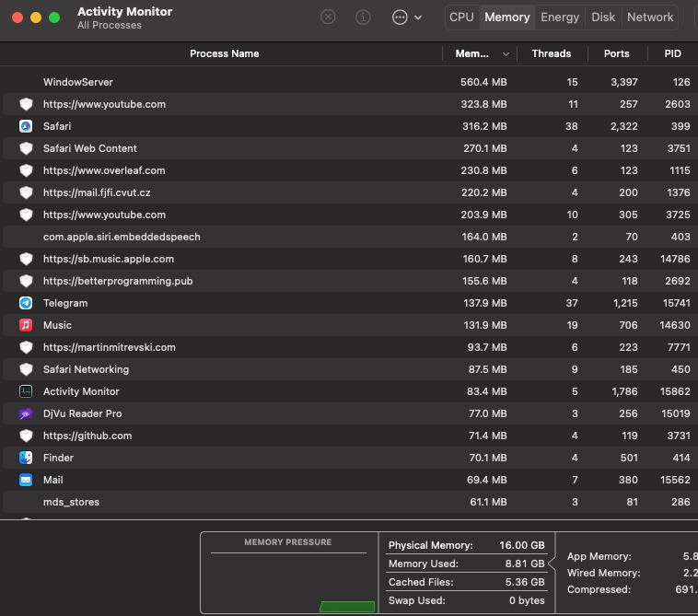
Task: Click the Music app icon
Action: pyautogui.click(x=26, y=325)
